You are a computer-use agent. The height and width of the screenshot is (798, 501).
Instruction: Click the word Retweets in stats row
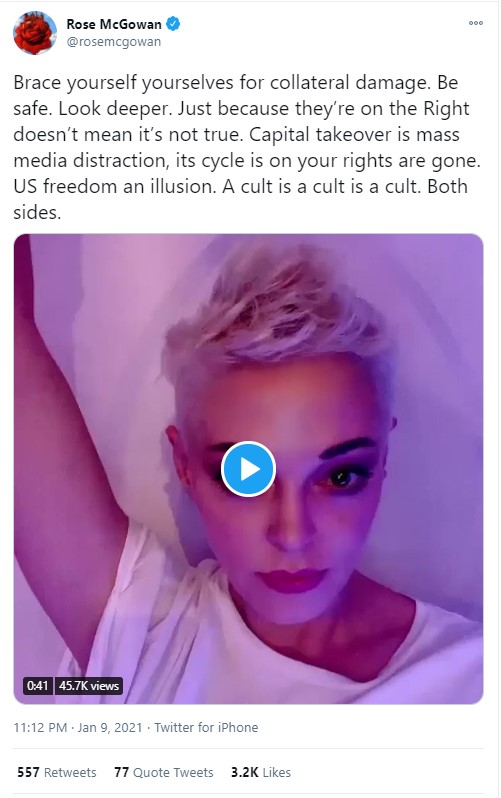[x=70, y=773]
